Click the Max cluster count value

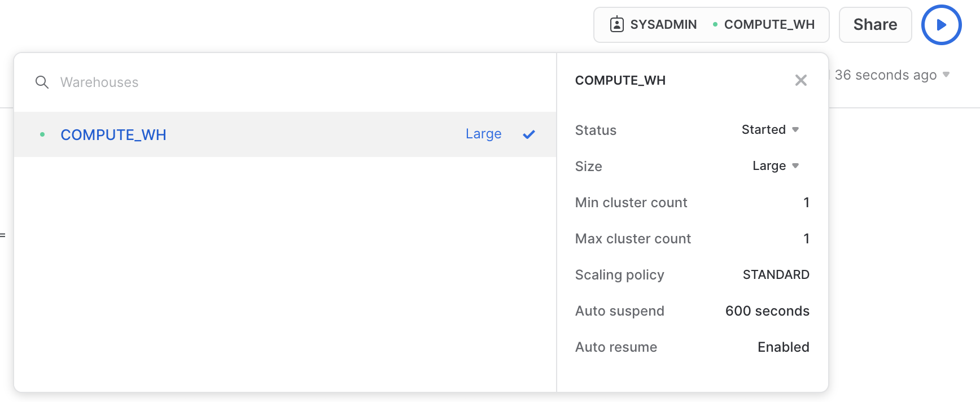click(x=806, y=238)
